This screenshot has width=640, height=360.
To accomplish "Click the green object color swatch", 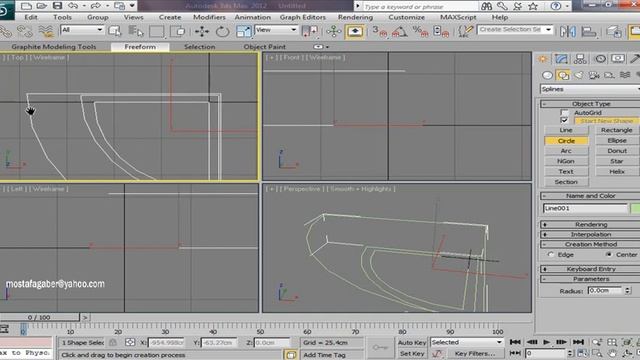I will pyautogui.click(x=635, y=208).
